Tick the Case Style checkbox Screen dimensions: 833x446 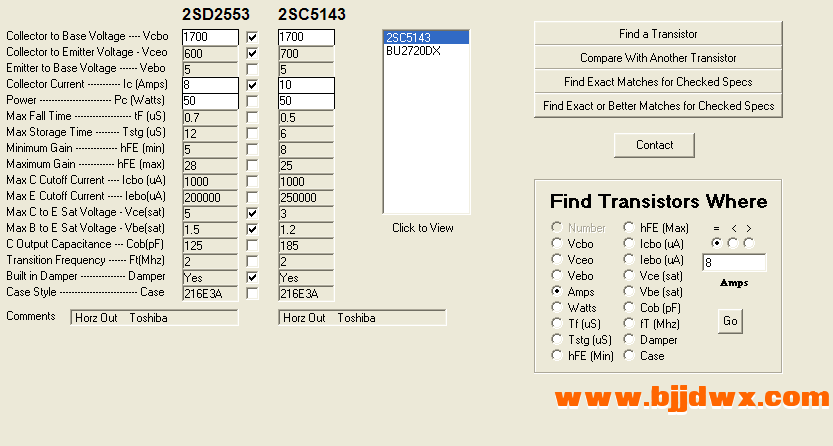tap(252, 293)
